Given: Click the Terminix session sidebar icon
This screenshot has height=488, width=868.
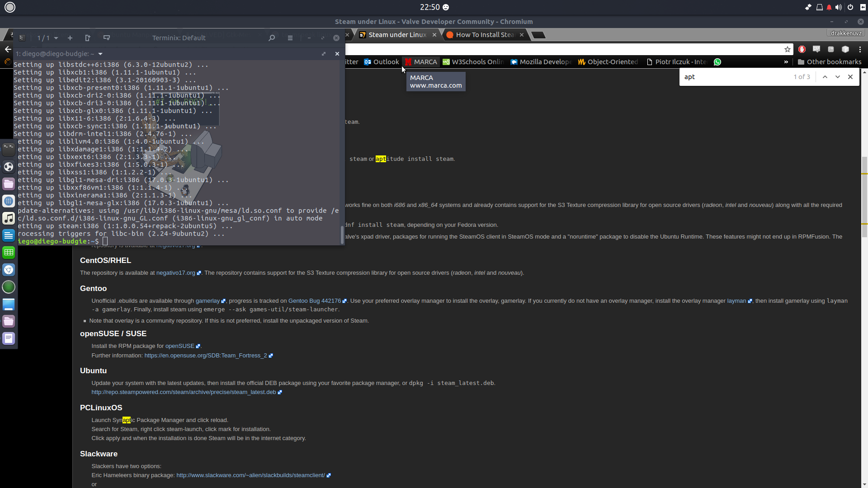Looking at the screenshot, I should click(x=22, y=38).
